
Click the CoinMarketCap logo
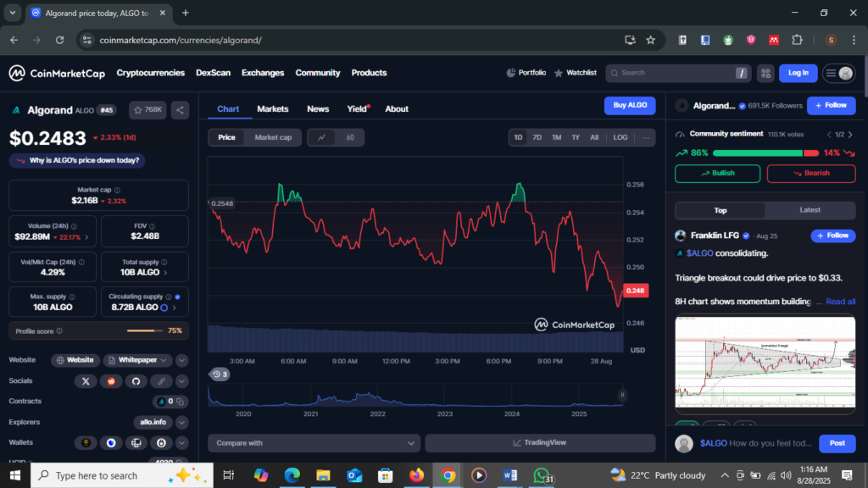57,73
